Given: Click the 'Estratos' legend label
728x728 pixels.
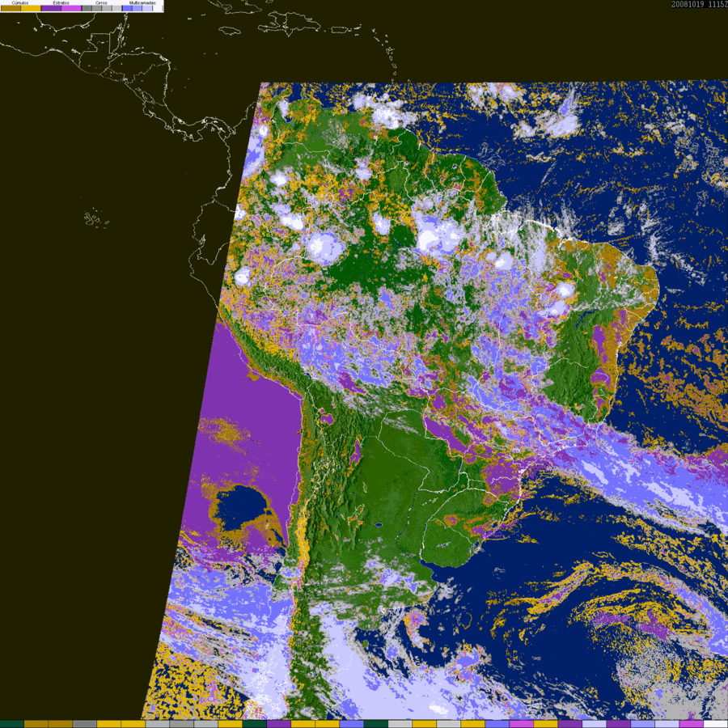Looking at the screenshot, I should tap(61, 2).
